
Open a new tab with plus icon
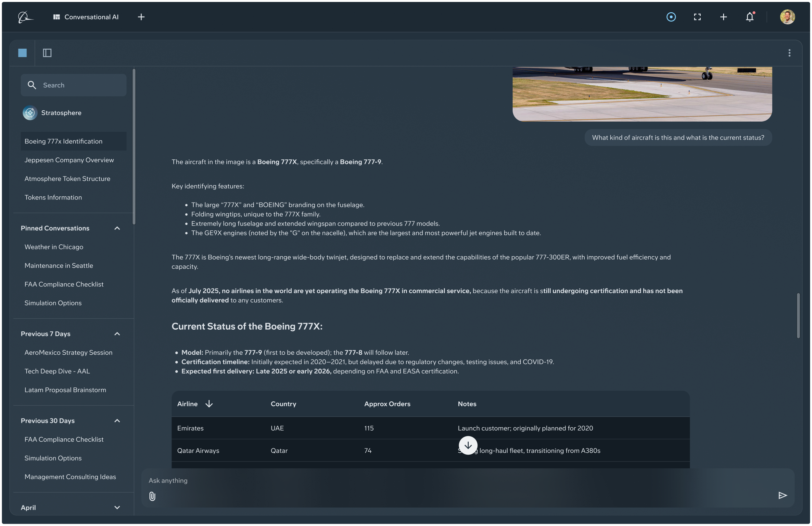pyautogui.click(x=141, y=17)
